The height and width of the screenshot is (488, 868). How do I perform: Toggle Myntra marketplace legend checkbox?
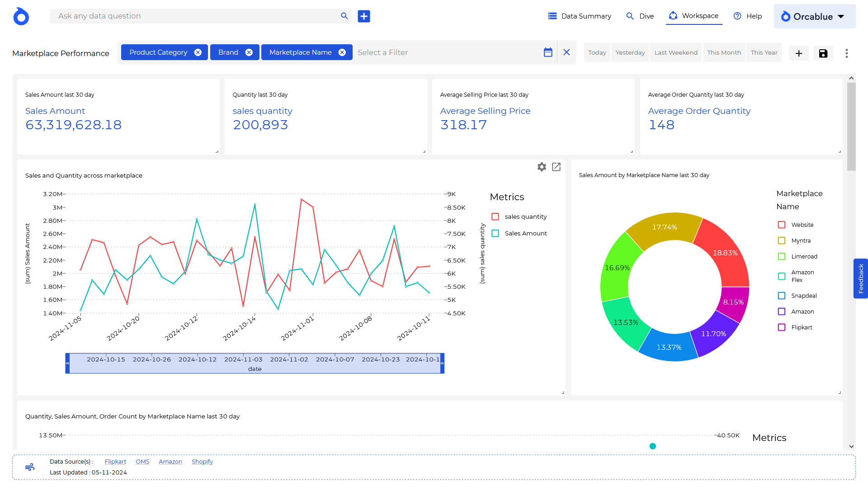point(781,241)
